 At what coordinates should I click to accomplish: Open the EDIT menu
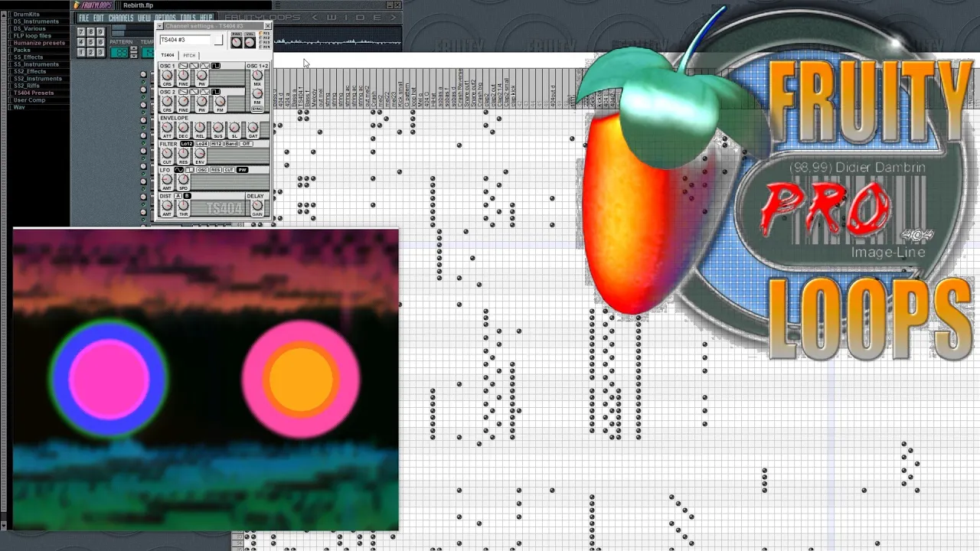99,18
